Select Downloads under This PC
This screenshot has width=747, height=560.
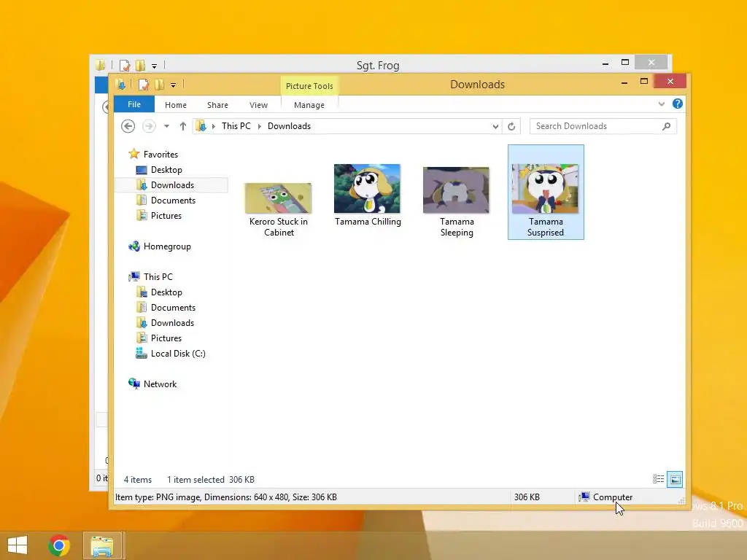point(172,322)
